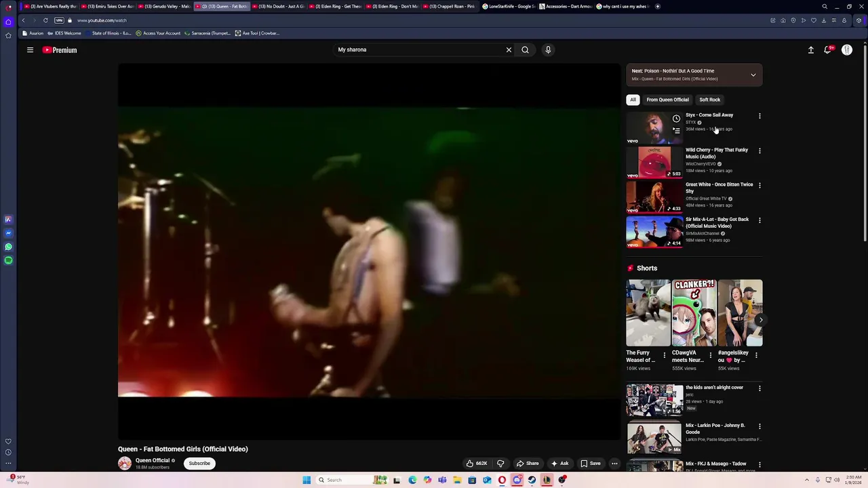Open Discord from the taskbar

[517, 480]
